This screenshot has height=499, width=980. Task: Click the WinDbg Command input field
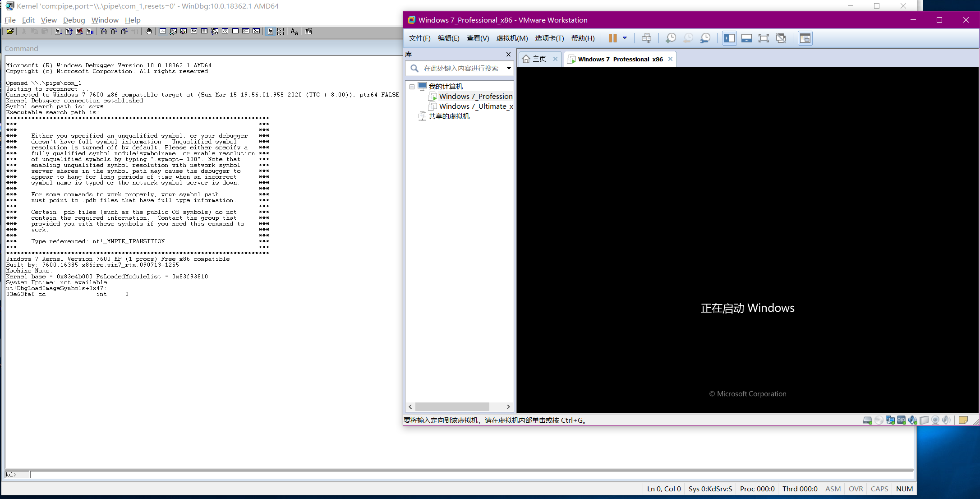[216, 474]
